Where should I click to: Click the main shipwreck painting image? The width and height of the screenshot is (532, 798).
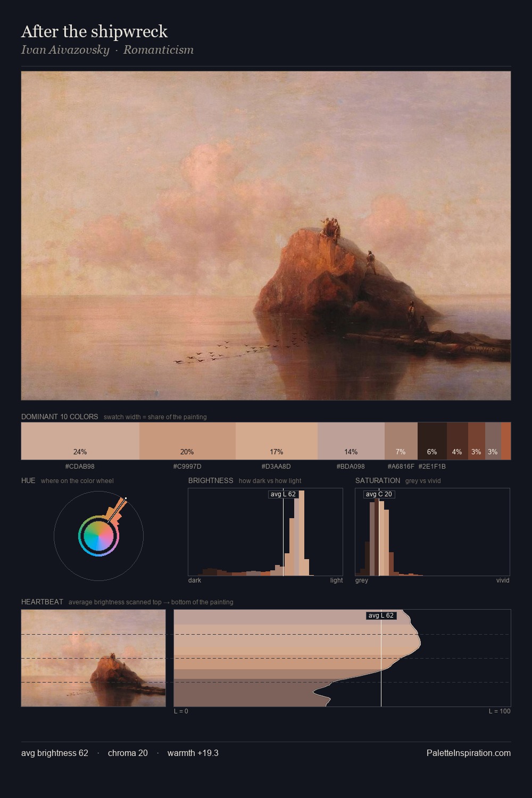pos(266,236)
